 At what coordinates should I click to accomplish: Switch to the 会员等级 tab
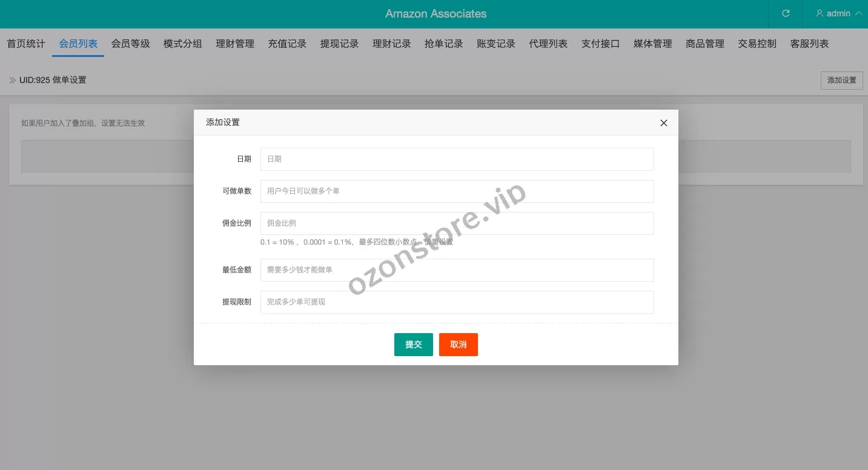pyautogui.click(x=130, y=44)
